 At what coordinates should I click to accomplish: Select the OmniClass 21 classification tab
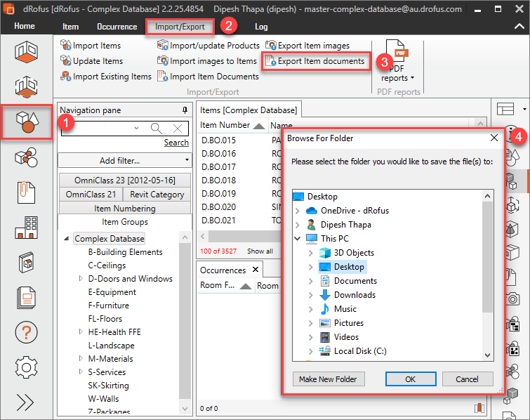[91, 195]
